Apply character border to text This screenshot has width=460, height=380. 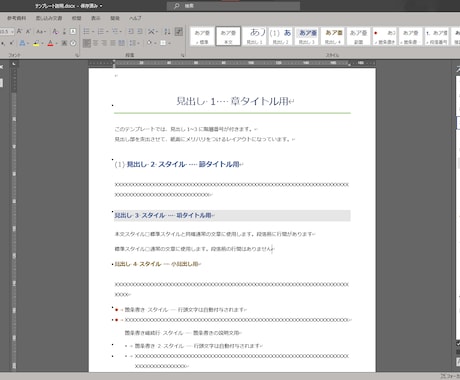click(73, 31)
